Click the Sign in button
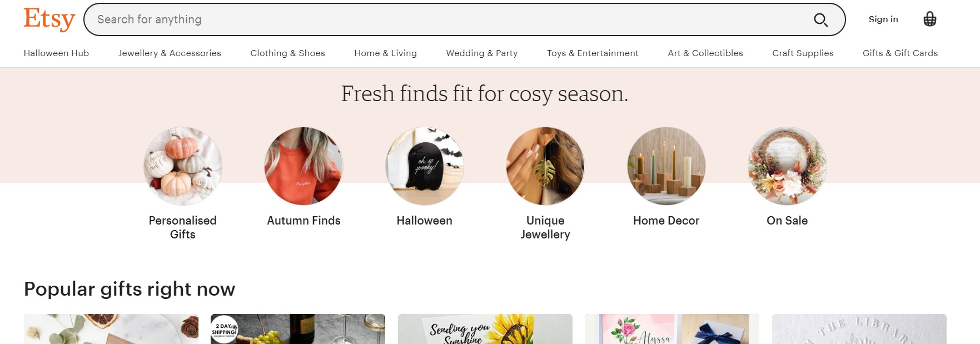 883,19
